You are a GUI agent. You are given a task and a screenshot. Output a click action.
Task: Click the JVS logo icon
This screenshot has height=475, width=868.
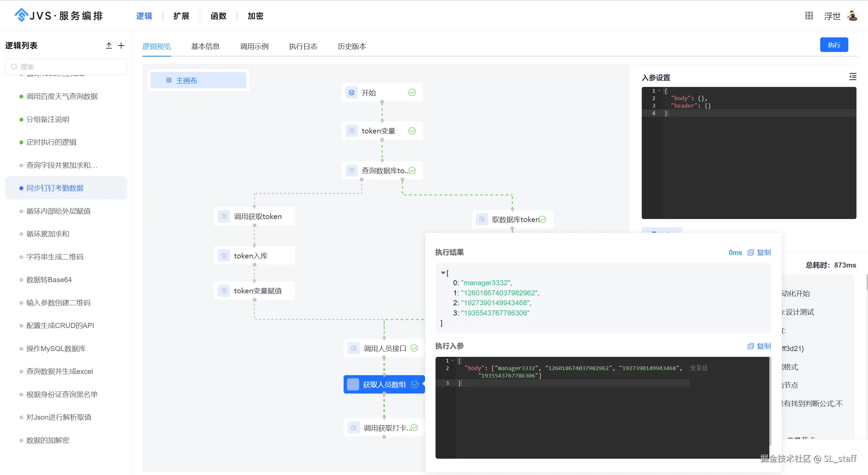pos(21,15)
